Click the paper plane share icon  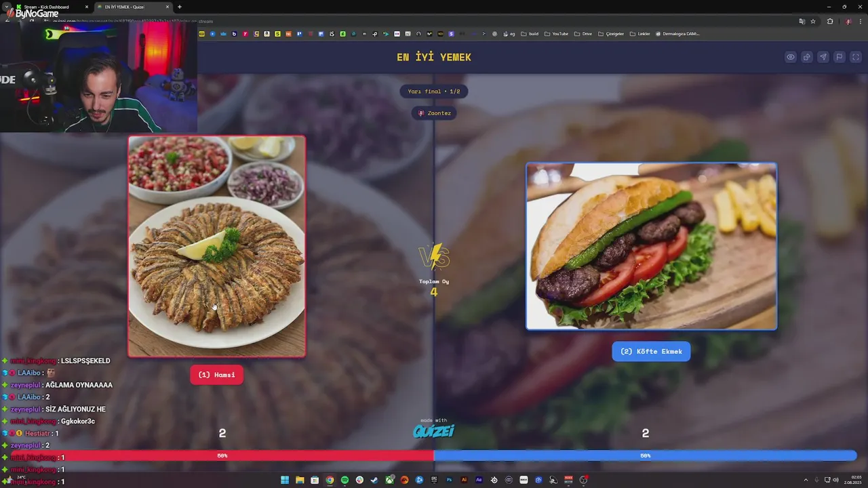tap(823, 57)
